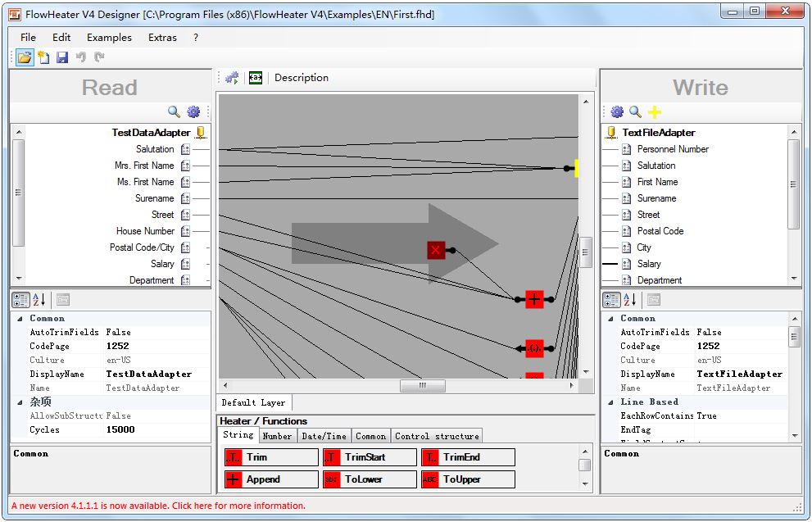Undo the last action in the toolbar
This screenshot has width=812, height=522.
point(81,57)
